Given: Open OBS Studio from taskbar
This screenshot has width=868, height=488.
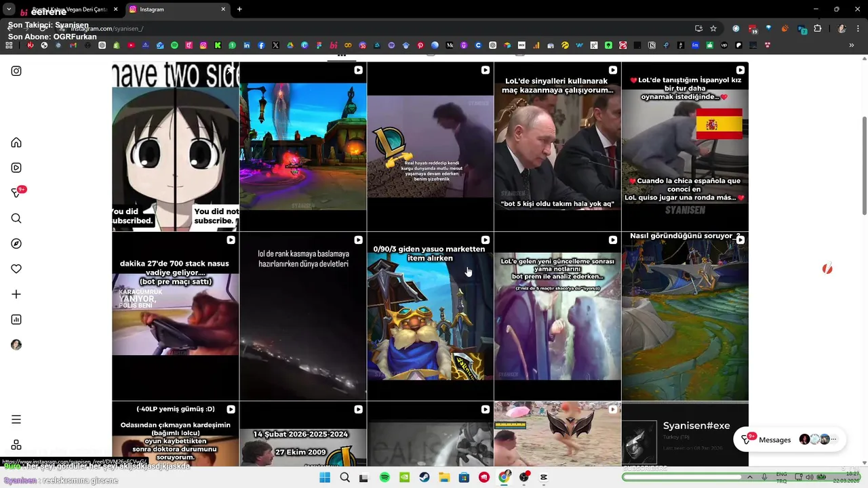Looking at the screenshot, I should click(x=524, y=477).
